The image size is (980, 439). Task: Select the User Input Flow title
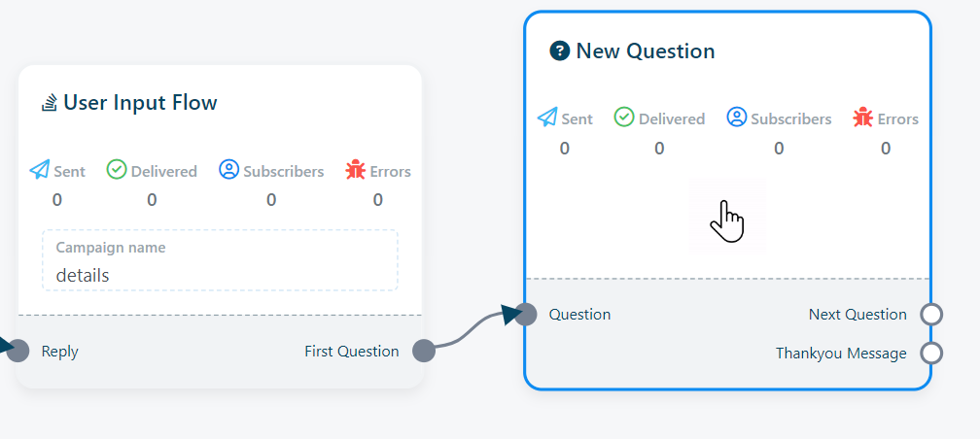140,102
